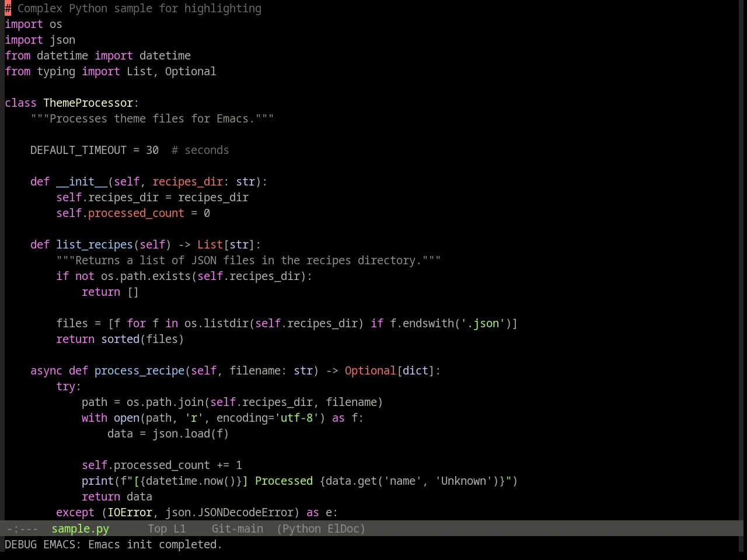Click 'filename' parameter in process_recipe signature

click(255, 370)
